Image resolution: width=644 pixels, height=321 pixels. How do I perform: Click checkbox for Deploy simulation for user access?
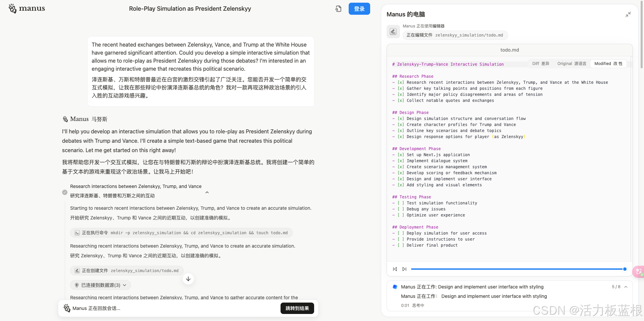pos(401,233)
